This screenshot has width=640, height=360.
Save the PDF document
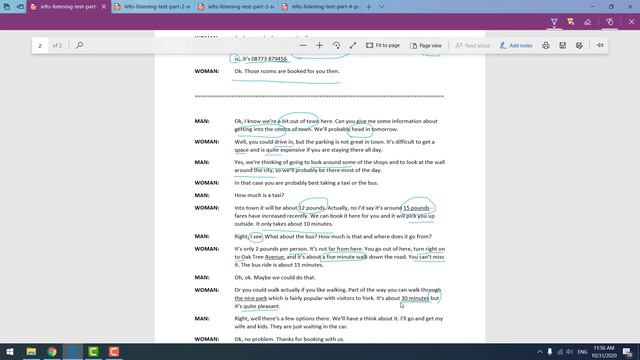562,45
